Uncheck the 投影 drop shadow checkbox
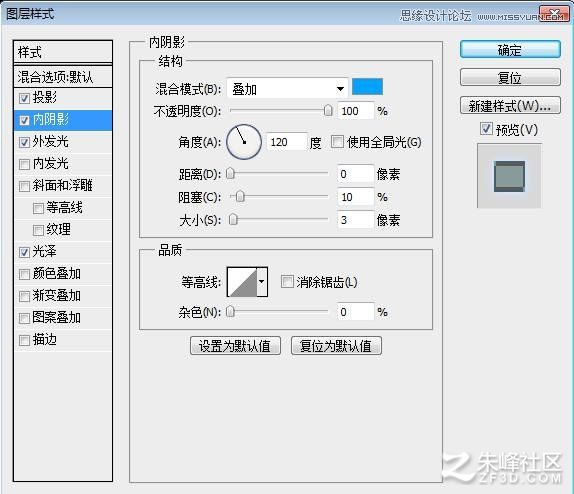 pyautogui.click(x=25, y=98)
